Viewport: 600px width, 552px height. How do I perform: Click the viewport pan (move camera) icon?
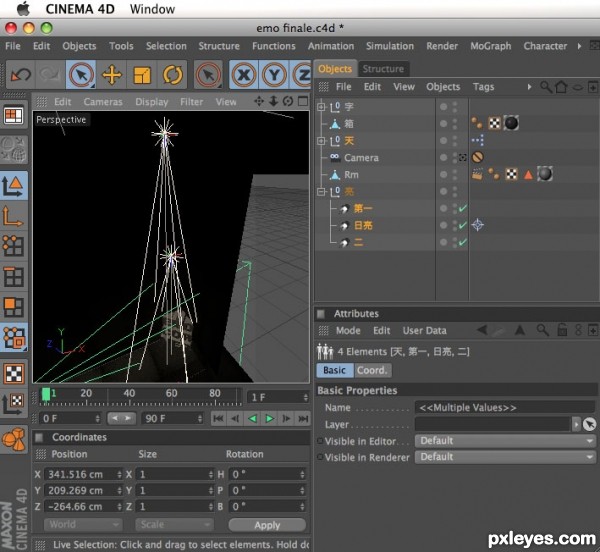(259, 101)
